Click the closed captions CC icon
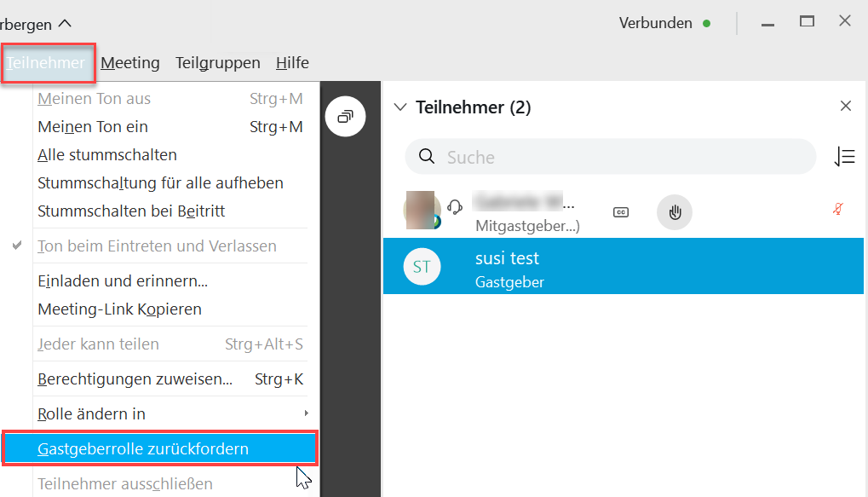Viewport: 868px width, 497px height. point(621,212)
